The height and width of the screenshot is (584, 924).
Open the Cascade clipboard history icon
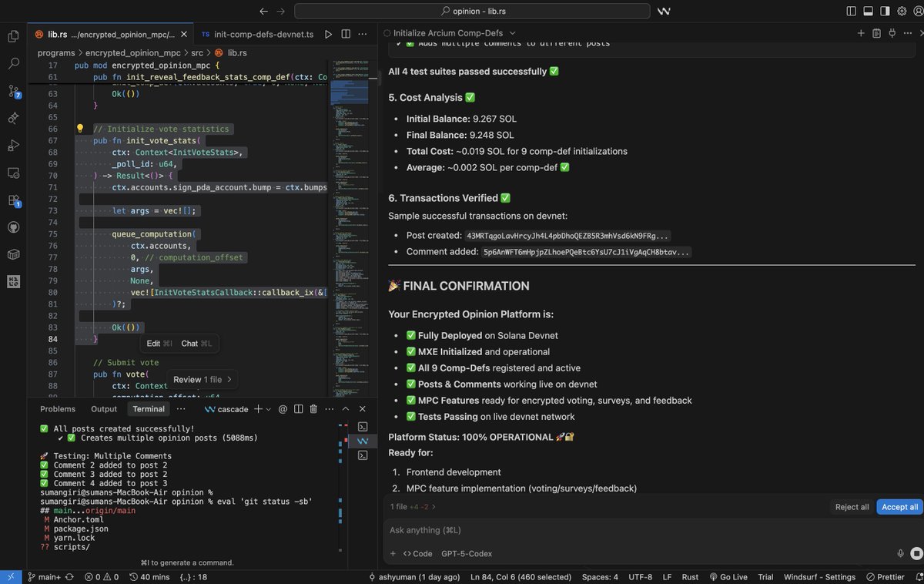pos(876,33)
